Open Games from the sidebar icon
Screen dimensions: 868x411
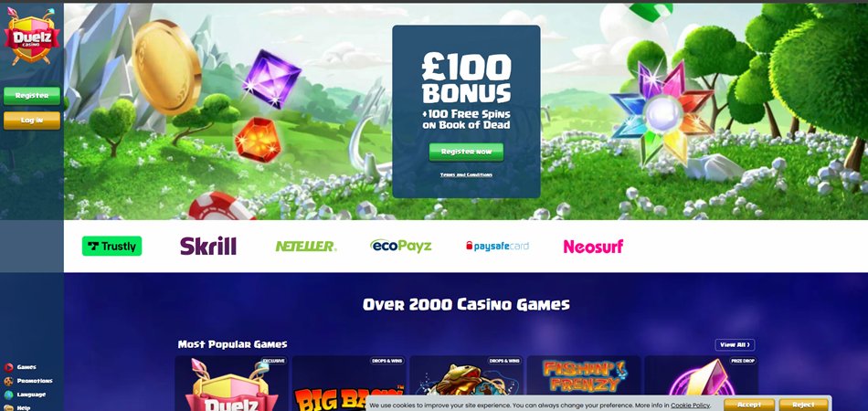[x=8, y=367]
